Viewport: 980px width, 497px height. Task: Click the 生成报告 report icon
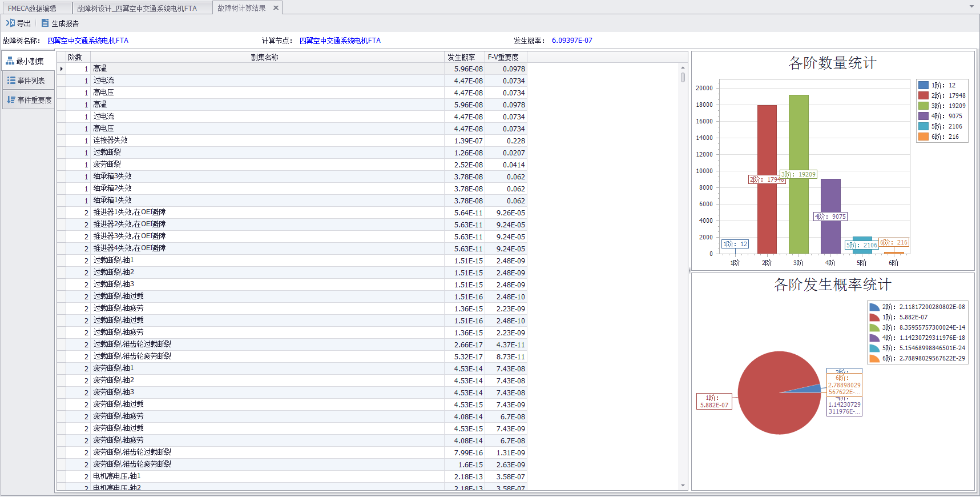tap(45, 23)
